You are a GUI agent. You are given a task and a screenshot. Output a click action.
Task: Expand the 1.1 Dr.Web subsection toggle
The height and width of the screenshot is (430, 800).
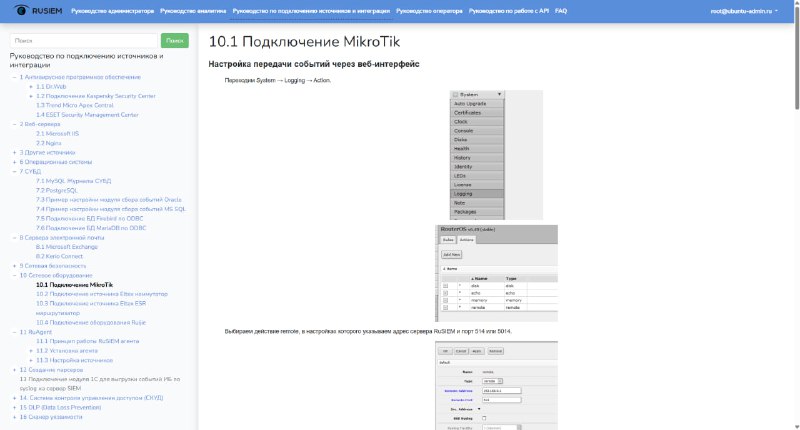[x=31, y=87]
